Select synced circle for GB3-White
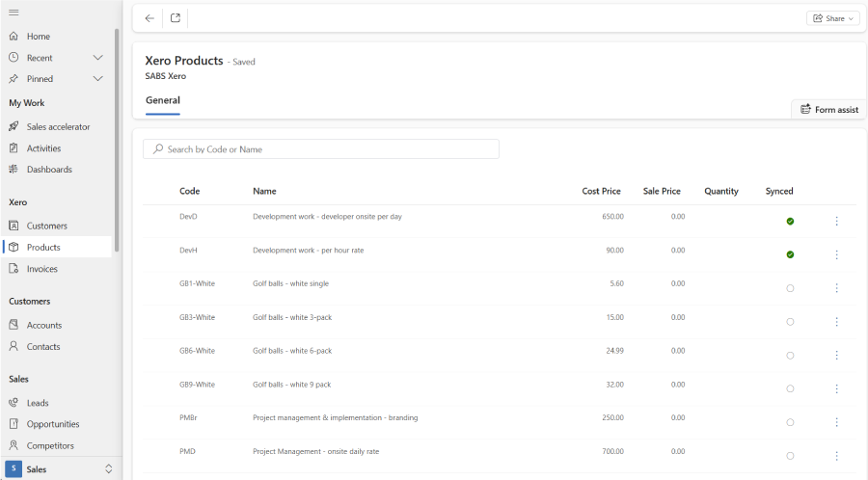Viewport: 868px width, 480px height. 790,322
